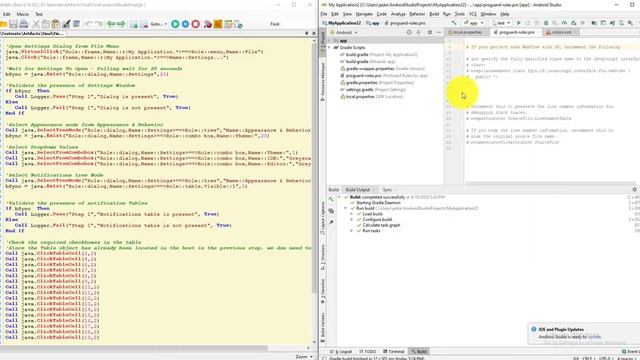Image resolution: width=640 pixels, height=360 pixels.
Task: Open the TODO tool window tab
Action: (367, 351)
